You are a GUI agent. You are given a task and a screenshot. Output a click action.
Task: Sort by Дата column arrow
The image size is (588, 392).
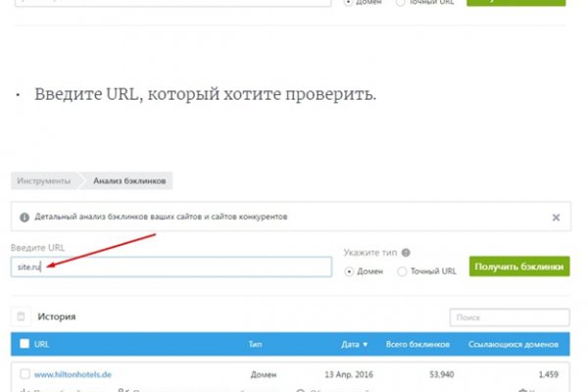point(366,345)
